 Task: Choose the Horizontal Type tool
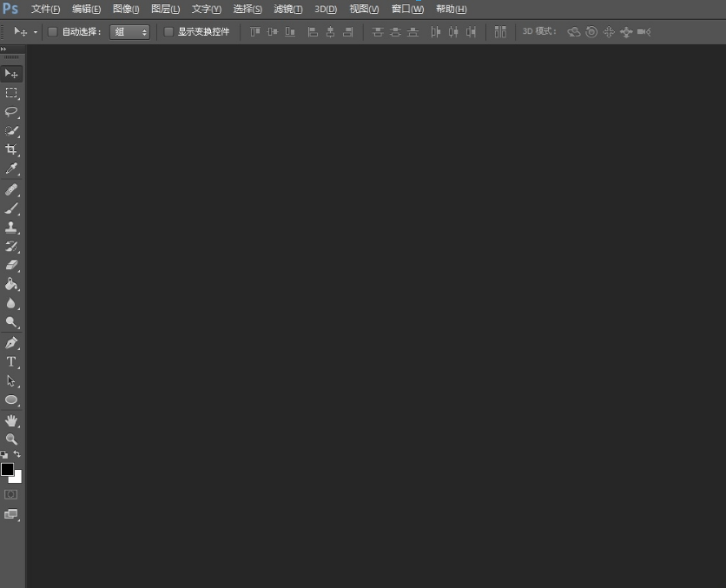pyautogui.click(x=11, y=361)
